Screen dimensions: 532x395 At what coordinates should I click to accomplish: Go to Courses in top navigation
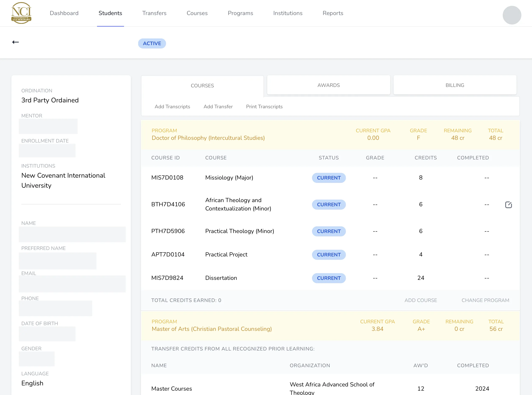coord(197,13)
